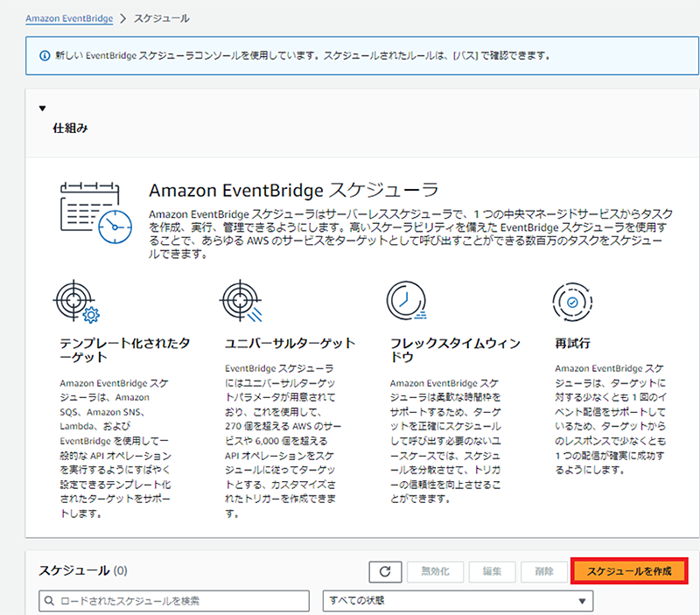Click the universal target icon

pos(241,301)
